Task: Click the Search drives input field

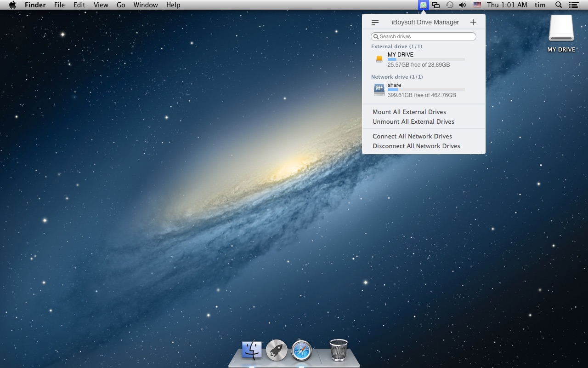Action: pos(424,36)
